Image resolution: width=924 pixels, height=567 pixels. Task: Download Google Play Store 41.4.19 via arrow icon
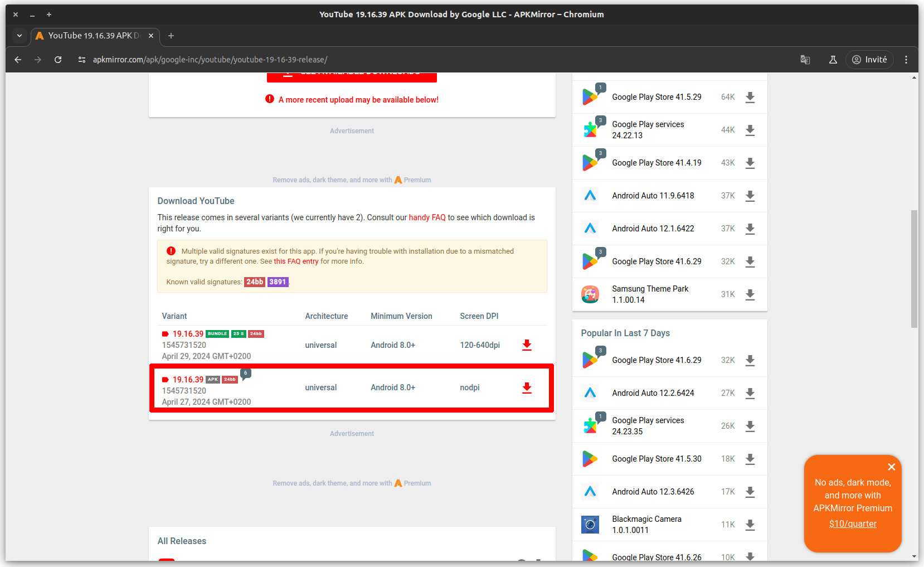click(750, 163)
